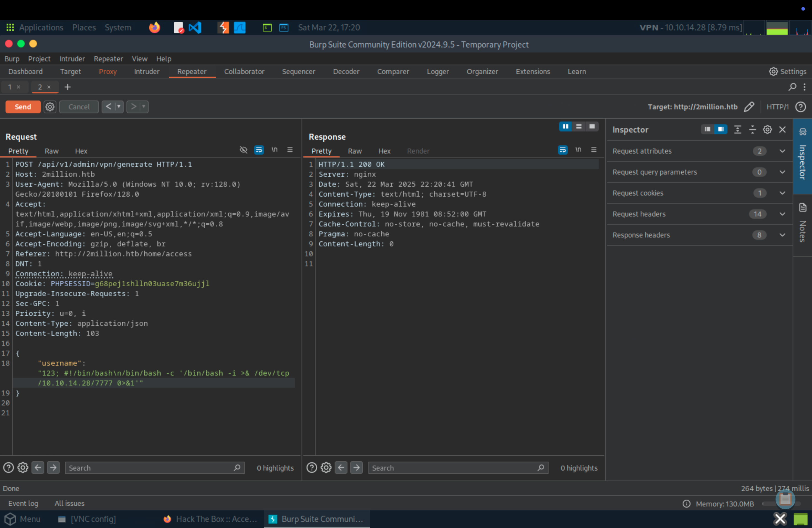Close the Inspector panel
Image resolution: width=812 pixels, height=528 pixels.
[x=782, y=129]
